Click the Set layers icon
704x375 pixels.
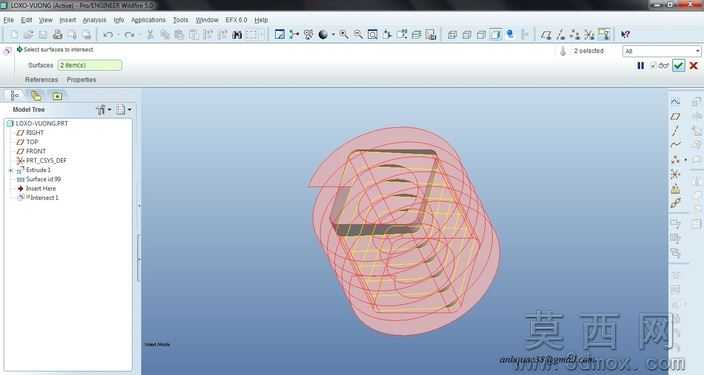tap(416, 35)
